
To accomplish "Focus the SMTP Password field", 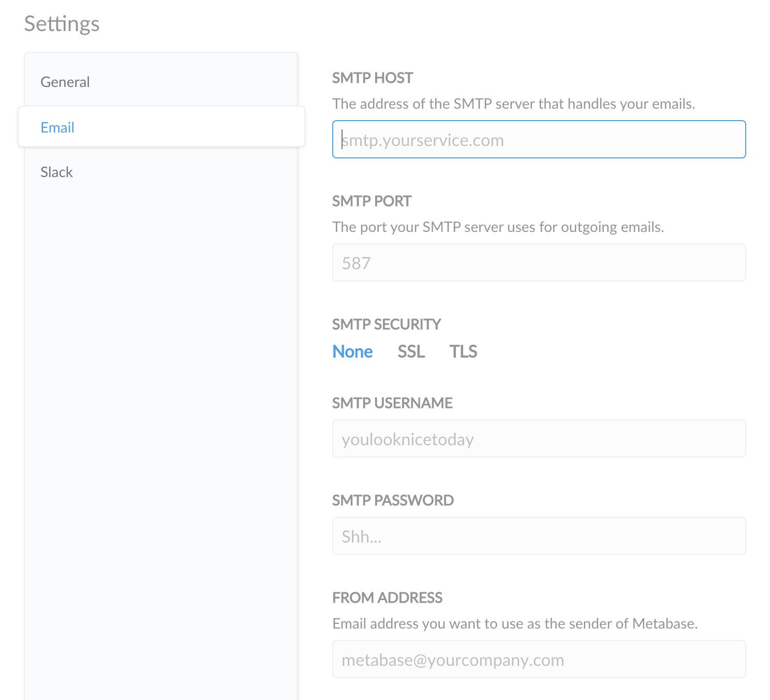I will (539, 536).
